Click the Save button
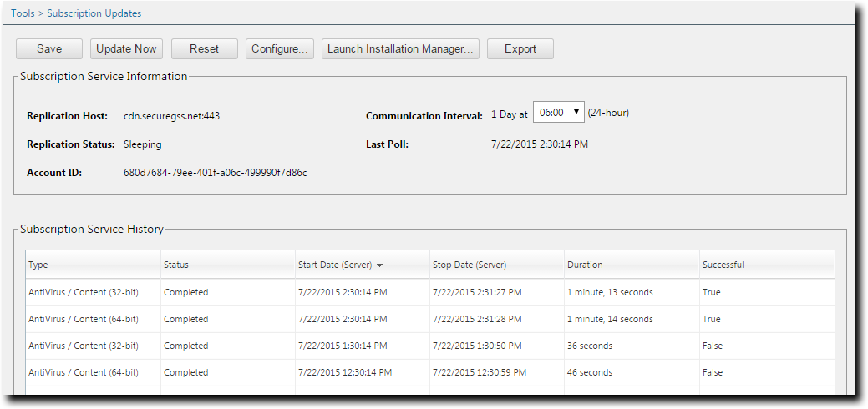868x409 pixels. (49, 48)
